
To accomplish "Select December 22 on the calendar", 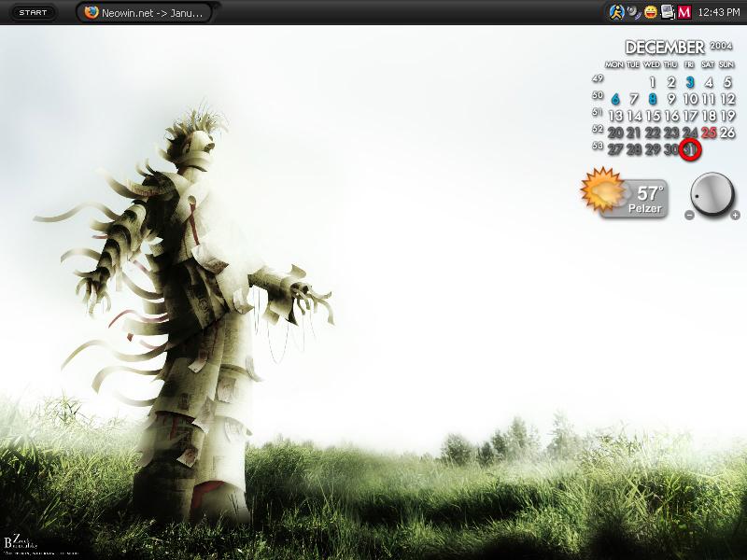I will 653,133.
